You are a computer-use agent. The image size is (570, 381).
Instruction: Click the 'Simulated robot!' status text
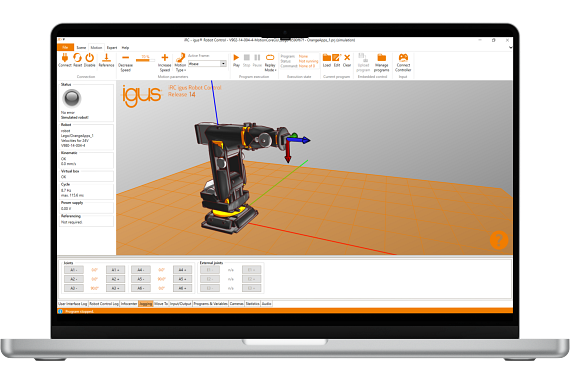point(75,117)
